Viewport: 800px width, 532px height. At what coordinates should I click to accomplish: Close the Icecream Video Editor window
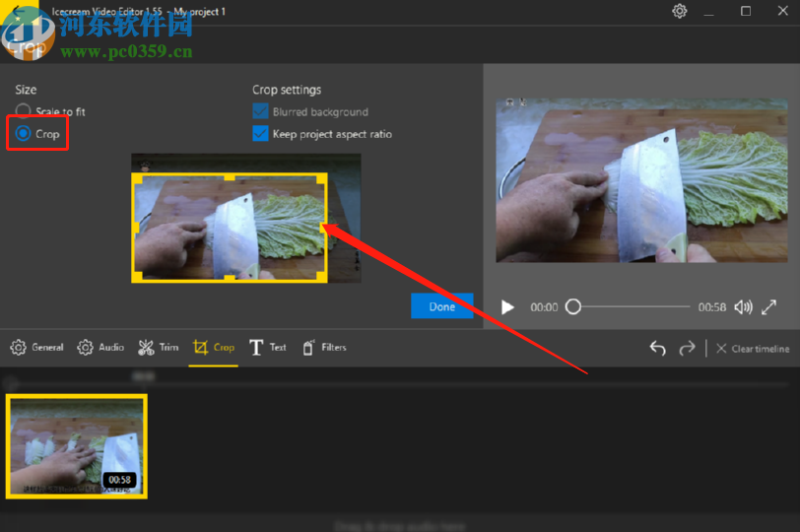tap(782, 11)
